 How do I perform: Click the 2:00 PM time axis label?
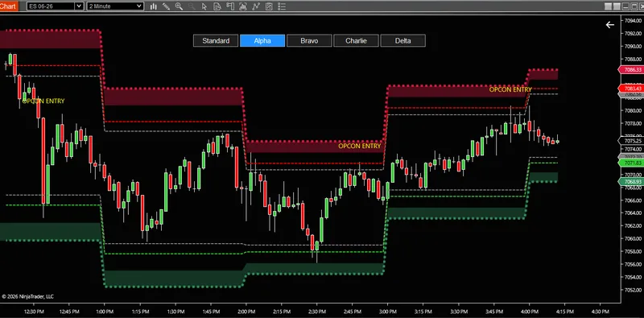click(x=246, y=312)
